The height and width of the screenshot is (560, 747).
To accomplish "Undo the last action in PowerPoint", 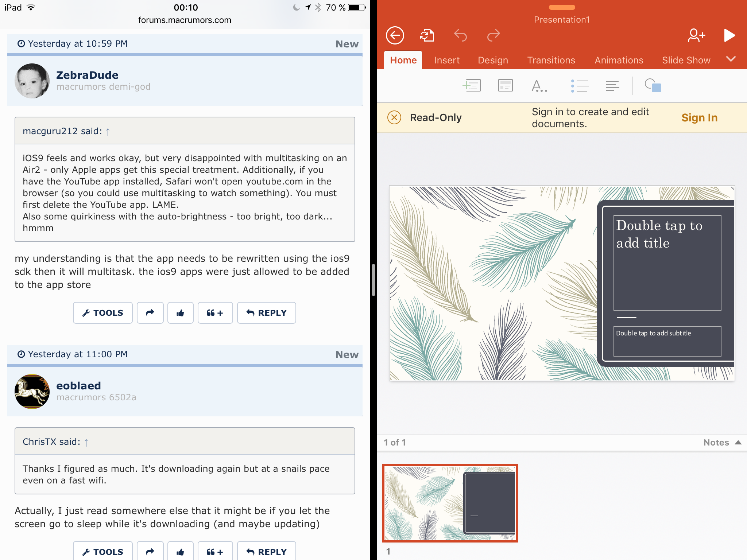I will [460, 35].
